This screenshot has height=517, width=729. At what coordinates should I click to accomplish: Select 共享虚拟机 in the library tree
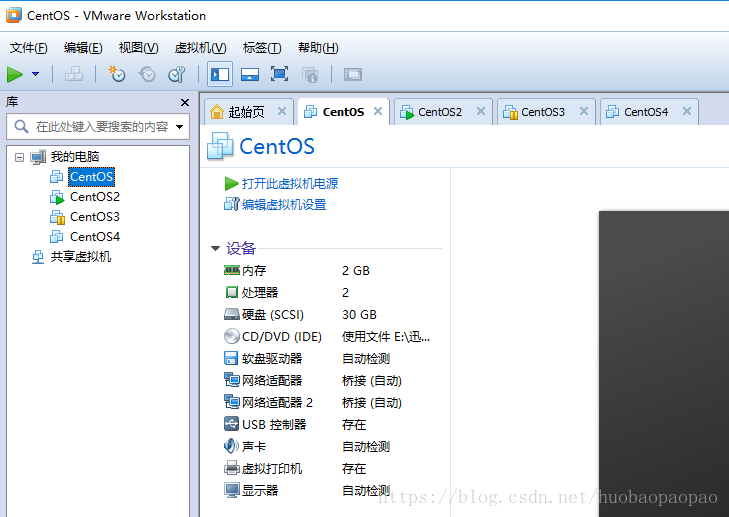(x=81, y=257)
